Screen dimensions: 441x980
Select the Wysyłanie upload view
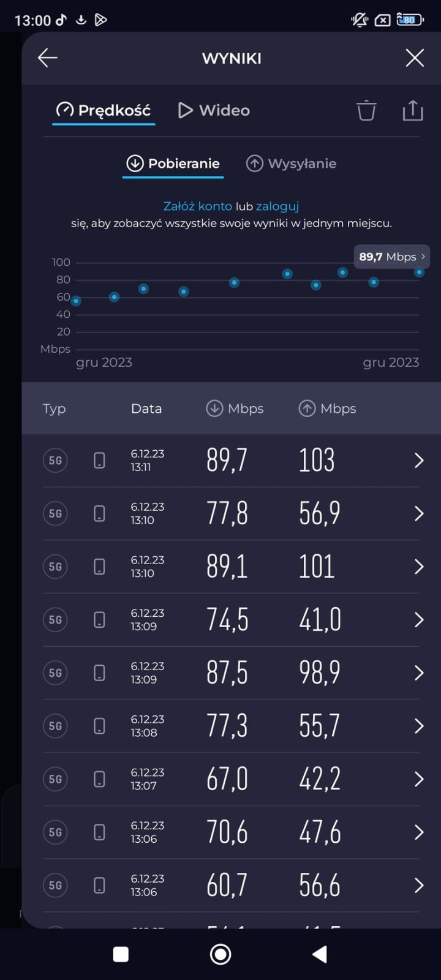pos(291,164)
